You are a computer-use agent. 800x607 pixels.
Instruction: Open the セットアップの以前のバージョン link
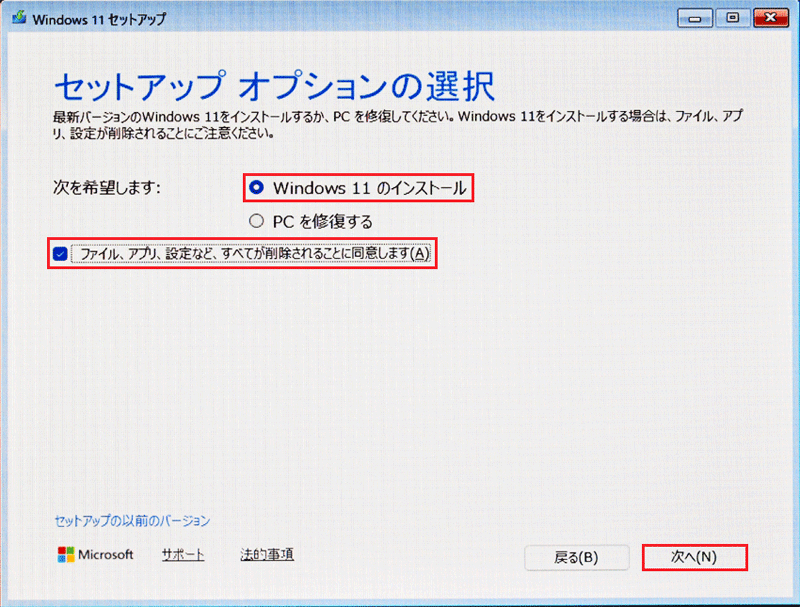pyautogui.click(x=132, y=521)
